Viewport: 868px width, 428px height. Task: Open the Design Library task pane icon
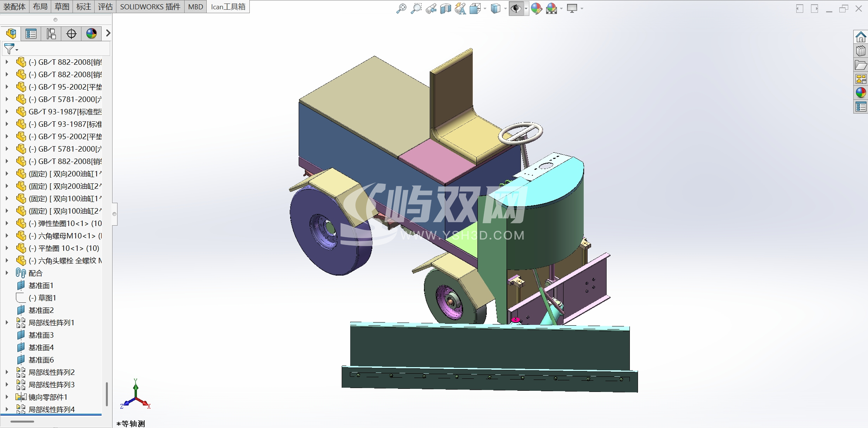861,51
